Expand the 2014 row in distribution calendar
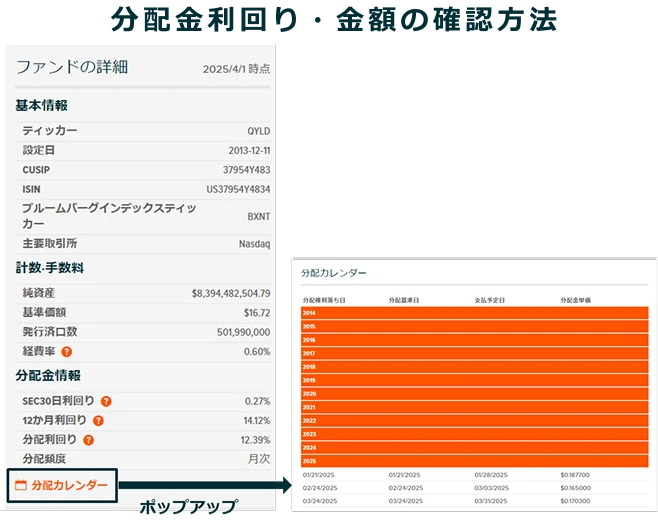658x530 pixels. click(475, 313)
